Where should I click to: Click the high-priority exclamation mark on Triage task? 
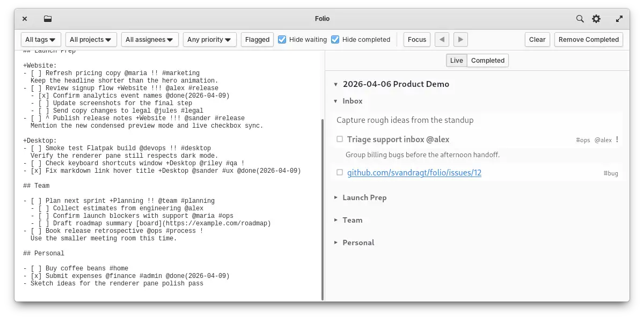[x=617, y=140]
